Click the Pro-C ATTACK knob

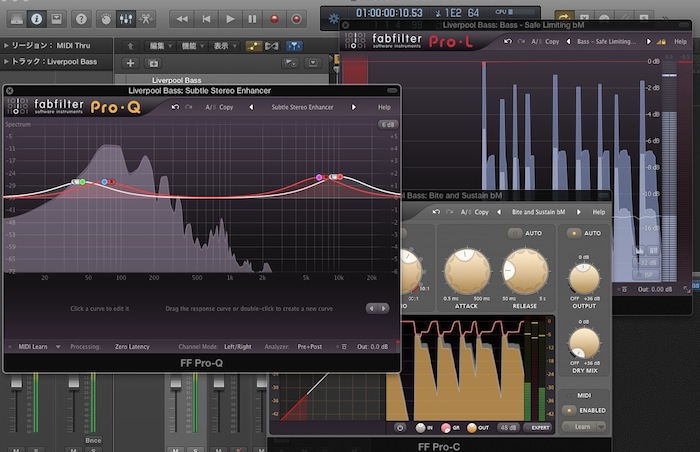[467, 272]
